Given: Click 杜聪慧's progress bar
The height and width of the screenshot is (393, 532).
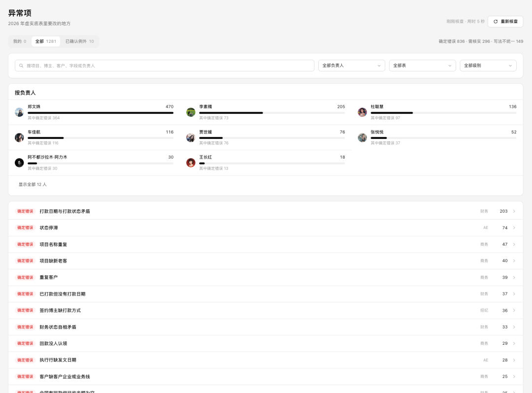Looking at the screenshot, I should (443, 113).
